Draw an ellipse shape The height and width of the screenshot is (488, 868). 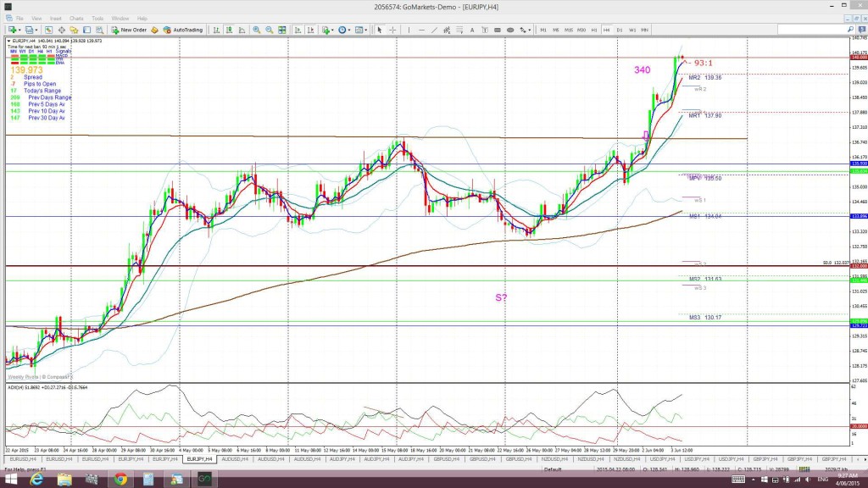510,30
